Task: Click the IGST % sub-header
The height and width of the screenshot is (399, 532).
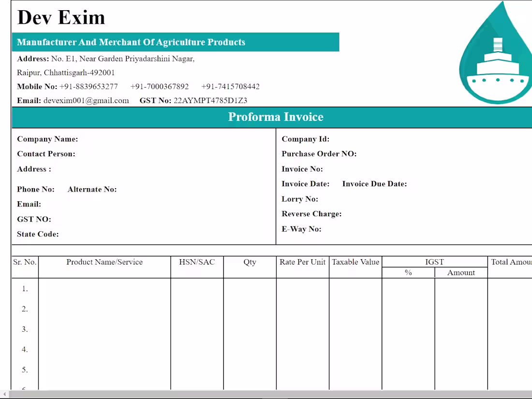Action: 408,272
